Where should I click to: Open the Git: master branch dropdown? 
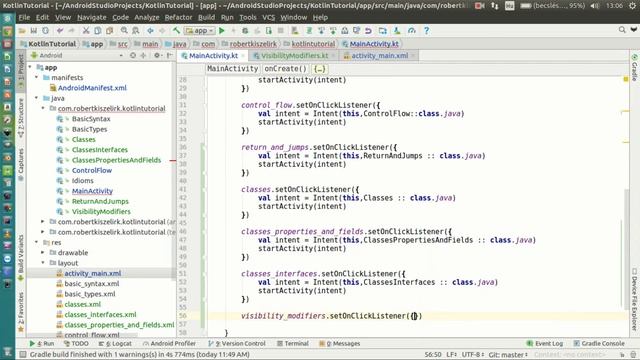508,354
